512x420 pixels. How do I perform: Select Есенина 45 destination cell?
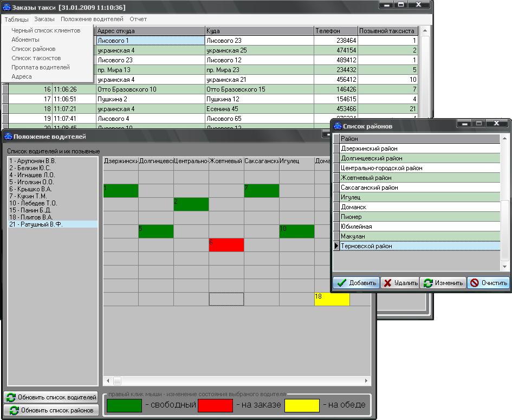click(260, 109)
